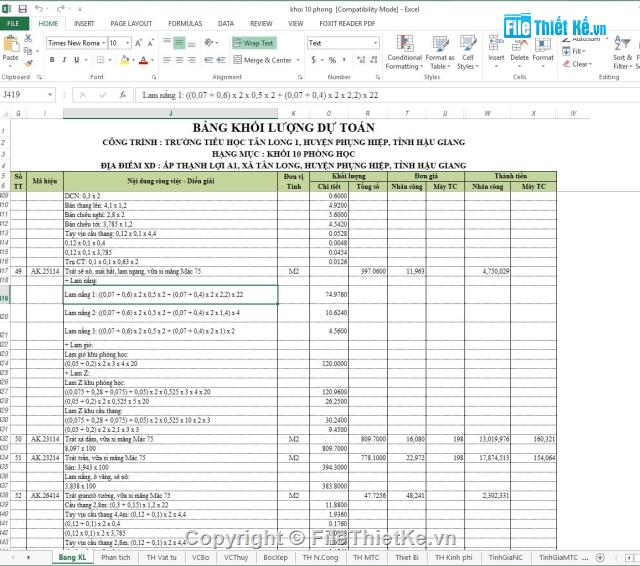Open the FILE tab

point(13,24)
